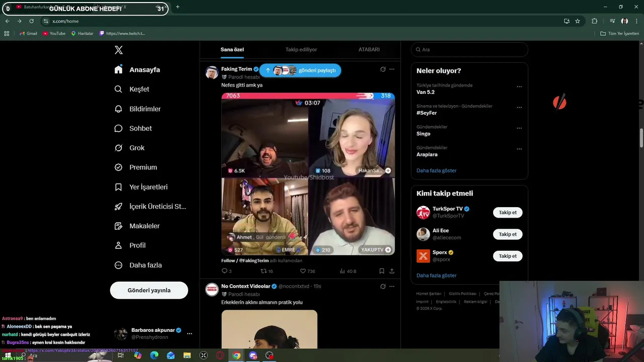Viewport: 644px width, 362px height.
Task: Go back in the browser
Action: pyautogui.click(x=7, y=21)
